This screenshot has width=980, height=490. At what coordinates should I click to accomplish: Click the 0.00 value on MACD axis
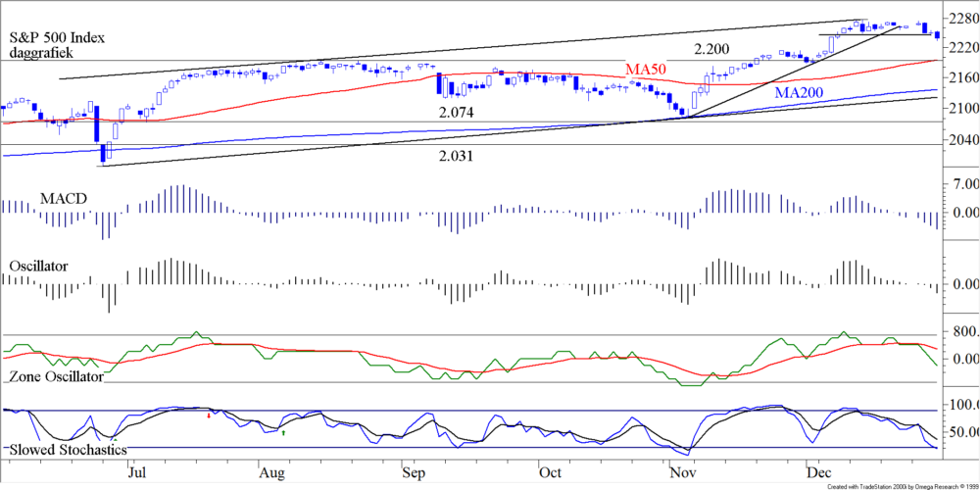pos(965,213)
